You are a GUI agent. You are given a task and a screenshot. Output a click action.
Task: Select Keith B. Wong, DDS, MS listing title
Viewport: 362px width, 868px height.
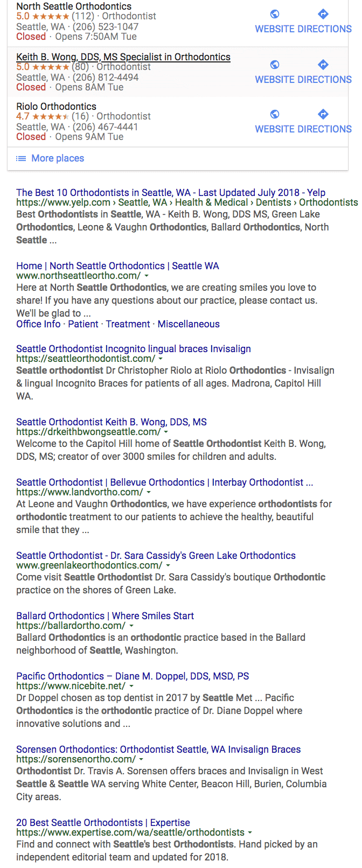(x=123, y=57)
